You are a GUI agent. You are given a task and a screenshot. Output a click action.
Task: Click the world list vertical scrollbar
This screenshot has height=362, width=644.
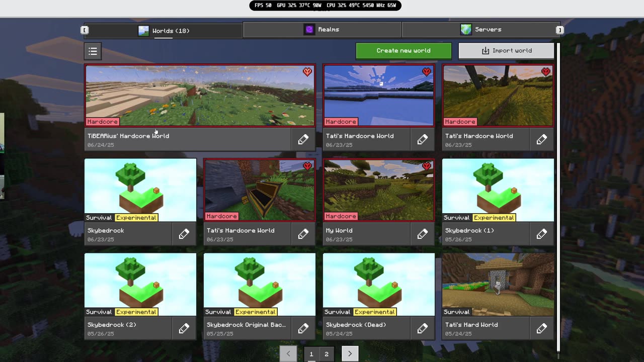point(558,197)
